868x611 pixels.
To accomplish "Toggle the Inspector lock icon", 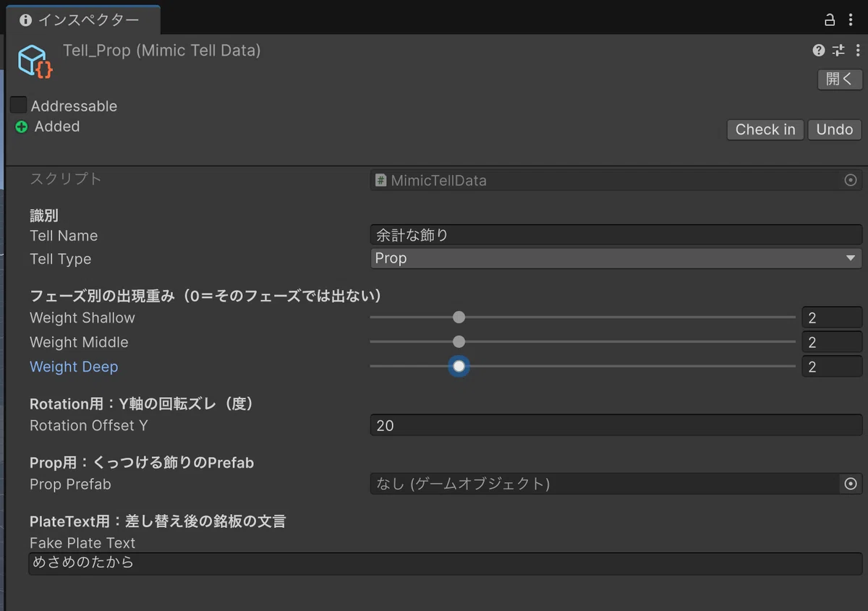I will click(x=830, y=20).
